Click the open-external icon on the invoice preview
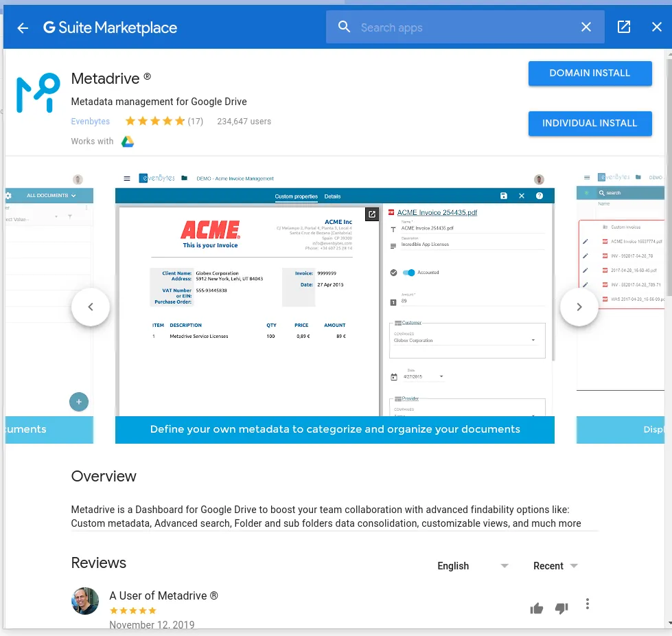672x636 pixels. click(371, 214)
